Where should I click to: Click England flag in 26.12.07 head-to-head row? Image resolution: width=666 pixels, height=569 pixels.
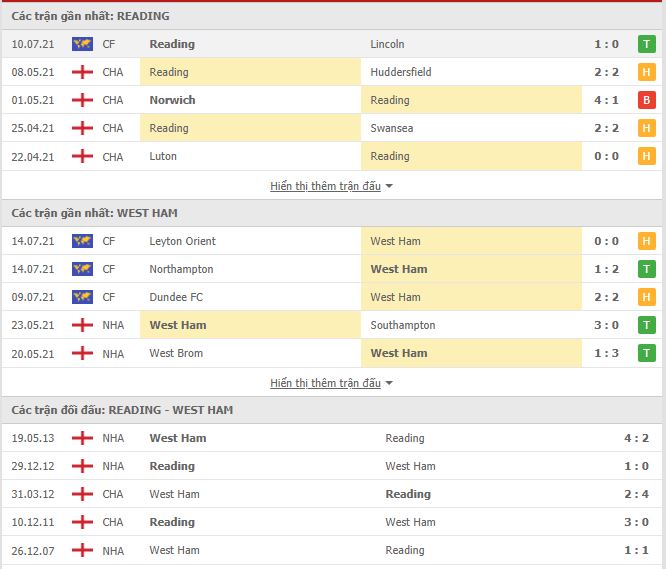(x=82, y=550)
